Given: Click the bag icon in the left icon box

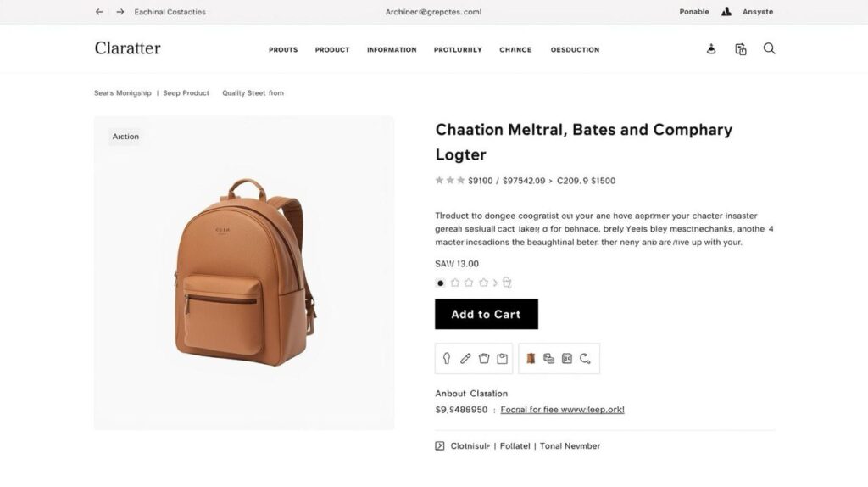Looking at the screenshot, I should point(484,359).
